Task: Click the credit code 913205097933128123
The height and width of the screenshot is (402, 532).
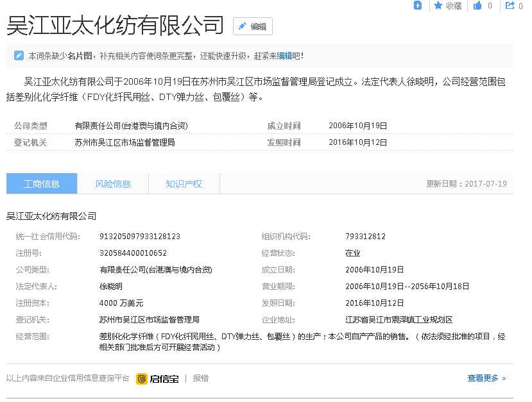Action: click(140, 236)
